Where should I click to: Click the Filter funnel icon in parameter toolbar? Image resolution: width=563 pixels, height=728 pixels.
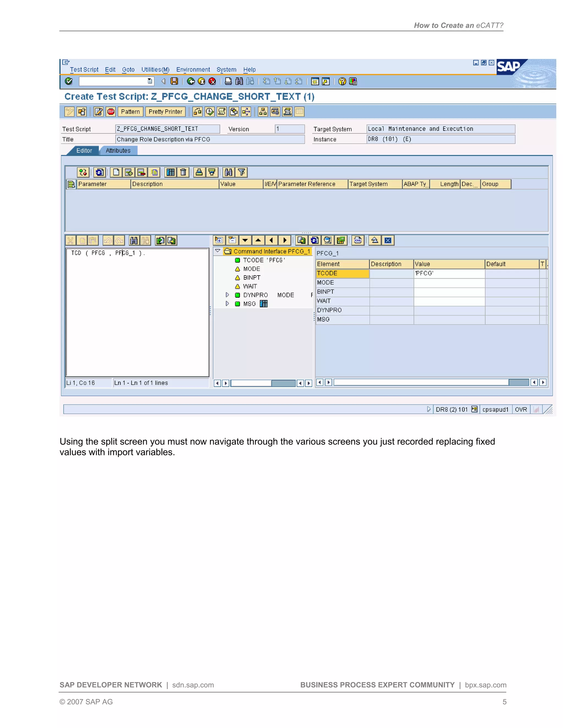click(x=241, y=172)
